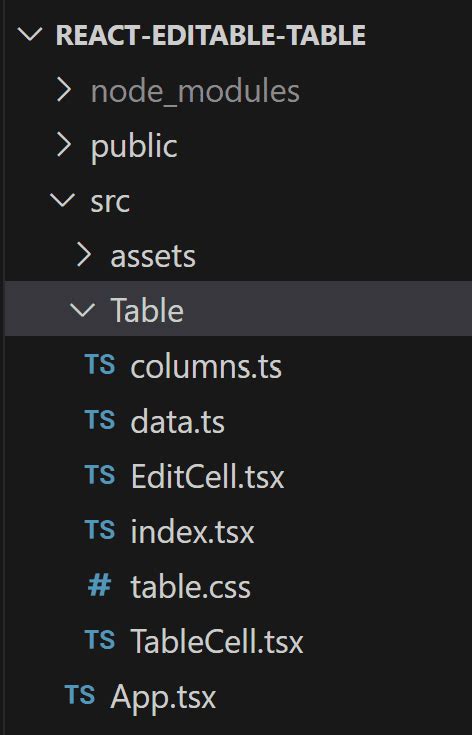Click the TS icon beside TableCell.tsx
This screenshot has height=735, width=472.
point(100,640)
